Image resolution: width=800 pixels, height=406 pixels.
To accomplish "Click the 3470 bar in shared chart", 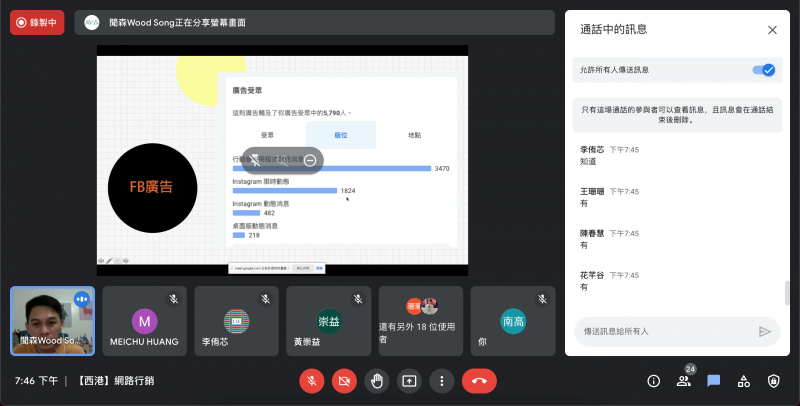I will click(x=332, y=168).
